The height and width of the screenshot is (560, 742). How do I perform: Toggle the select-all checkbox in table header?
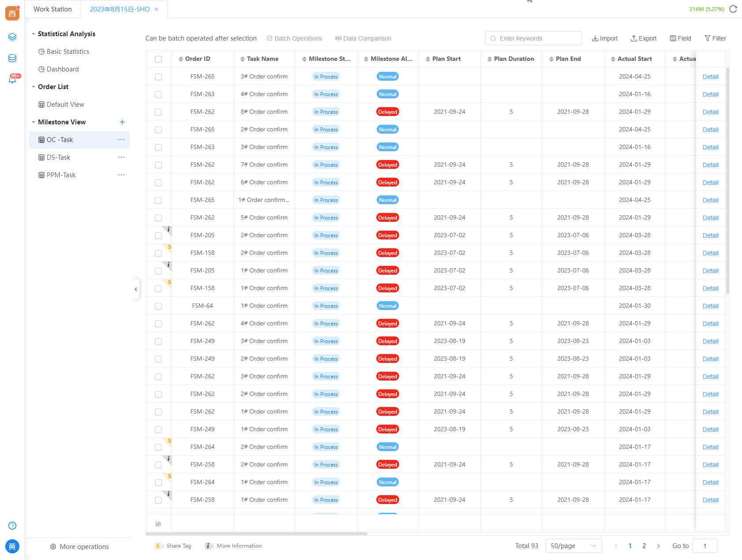[158, 59]
